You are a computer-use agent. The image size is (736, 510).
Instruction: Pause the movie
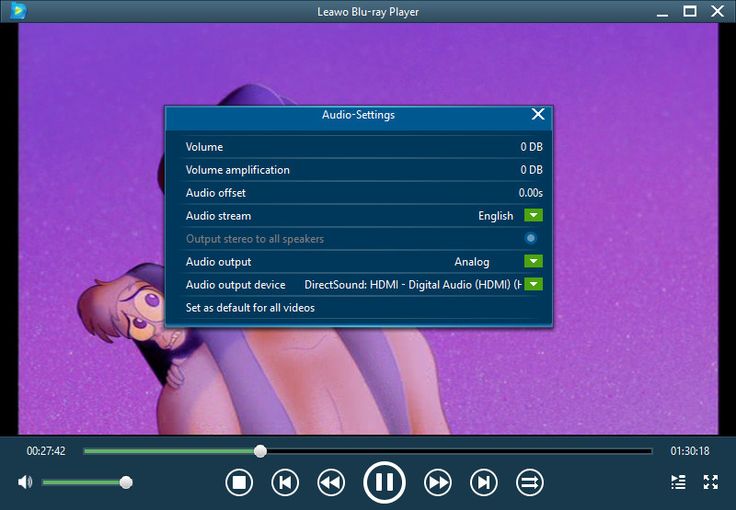[384, 482]
